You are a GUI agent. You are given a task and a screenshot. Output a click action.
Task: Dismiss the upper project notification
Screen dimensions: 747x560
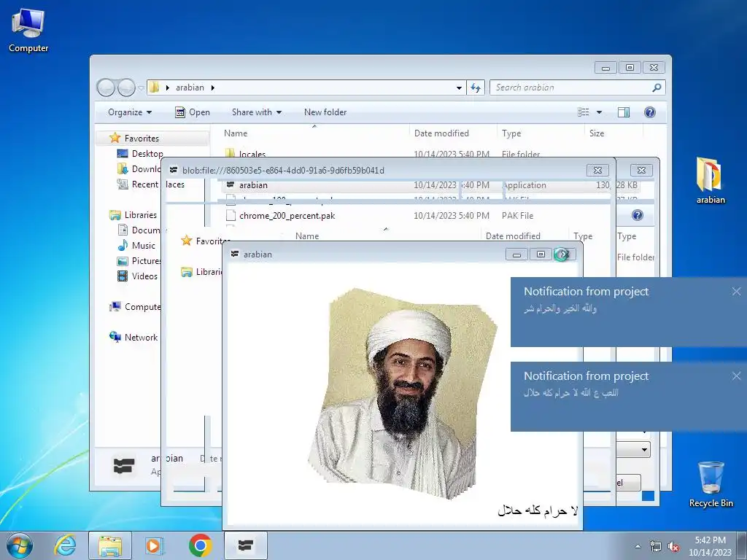pos(736,292)
